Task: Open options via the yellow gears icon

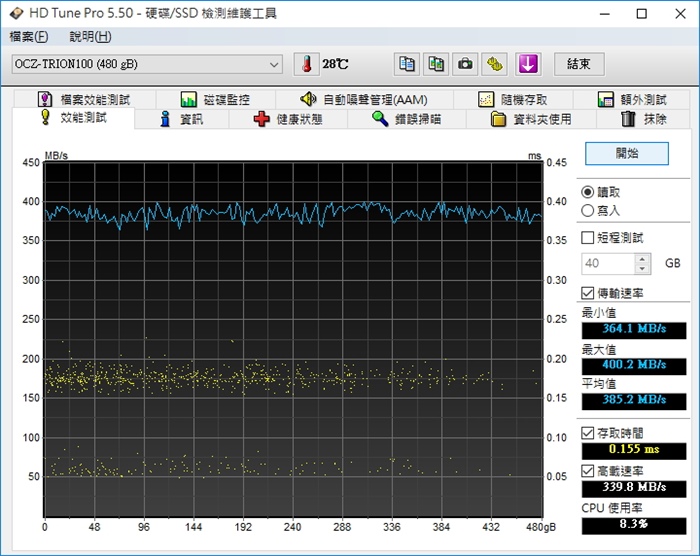Action: coord(494,64)
